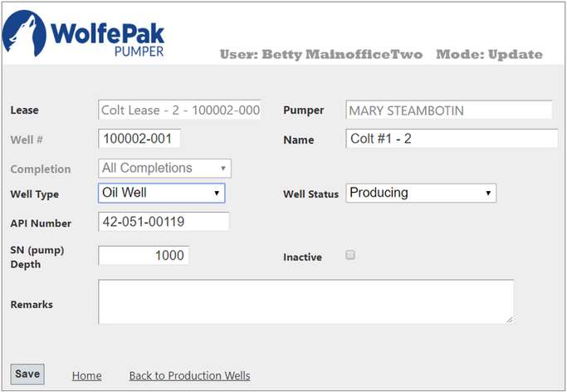567x392 pixels.
Task: Click the 'Inactive' label
Action: point(303,257)
